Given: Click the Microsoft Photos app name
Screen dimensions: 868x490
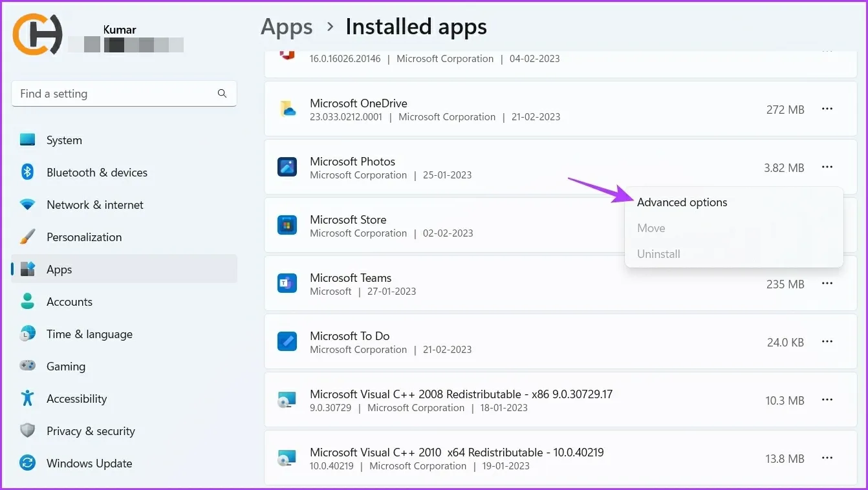Looking at the screenshot, I should [x=353, y=162].
